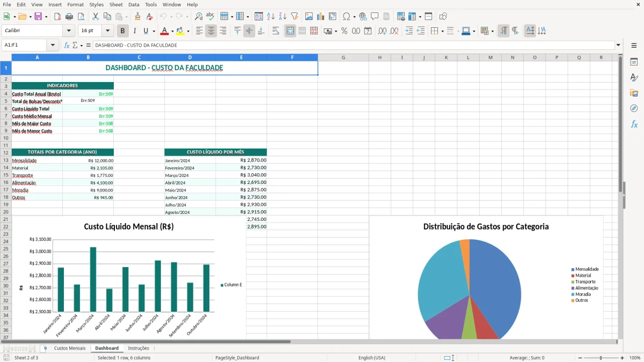Toggle Wrap Text
Screen dimensions: 644x362
276,31
